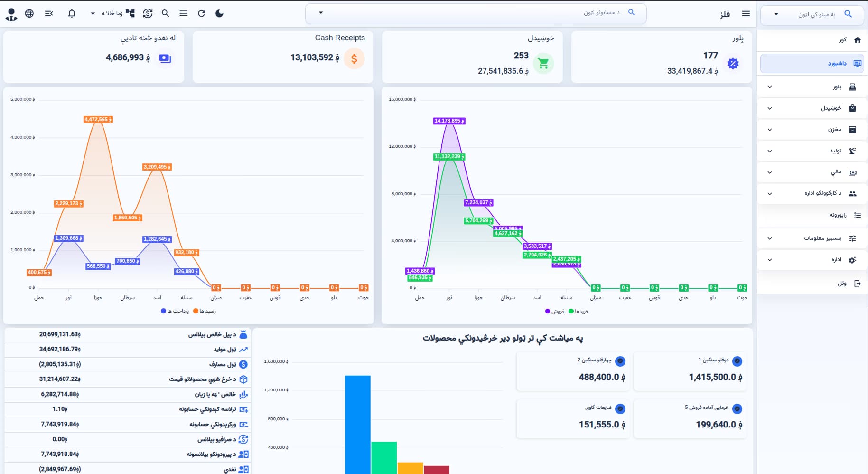The height and width of the screenshot is (474, 868).
Task: Click the search magnifier in top toolbar
Action: (x=165, y=13)
